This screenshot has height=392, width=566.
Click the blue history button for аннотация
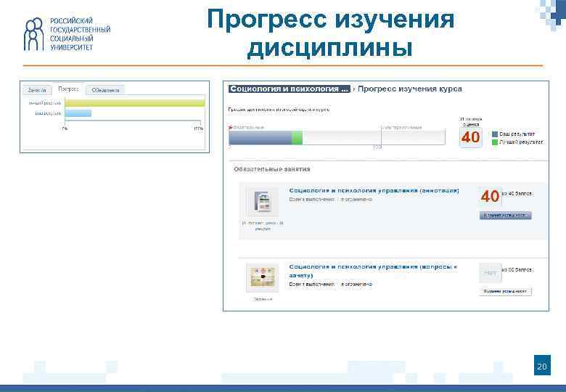point(505,216)
